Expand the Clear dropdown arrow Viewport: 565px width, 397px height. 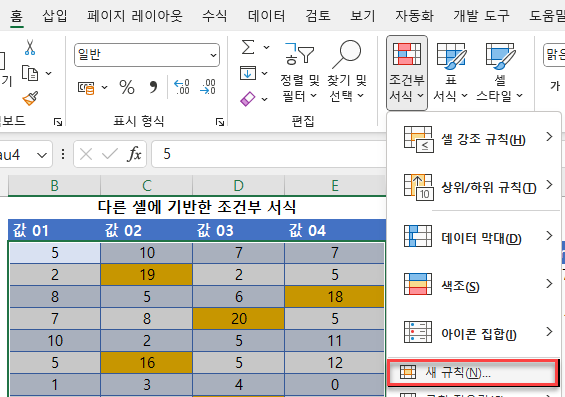264,99
